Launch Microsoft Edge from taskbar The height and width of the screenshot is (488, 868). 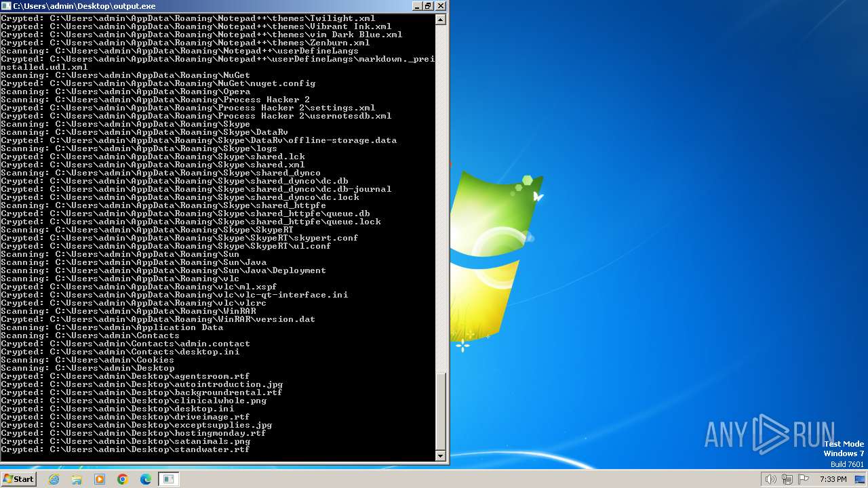[145, 479]
